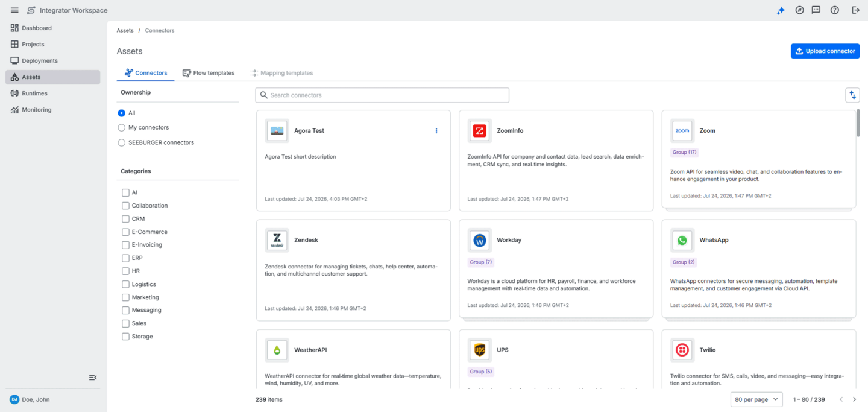Click the Zoom connector logo
The width and height of the screenshot is (868, 412).
682,131
